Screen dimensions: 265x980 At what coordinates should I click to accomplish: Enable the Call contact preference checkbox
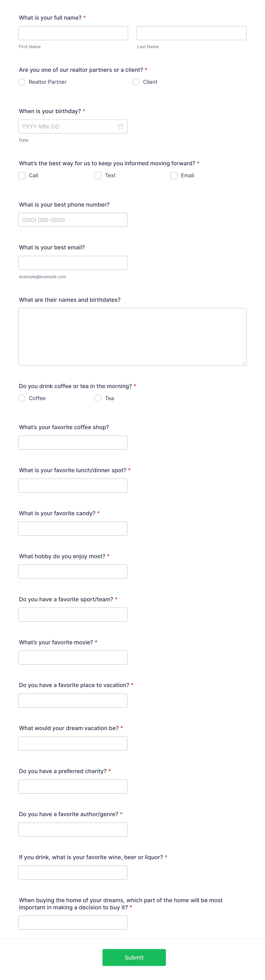pos(22,175)
